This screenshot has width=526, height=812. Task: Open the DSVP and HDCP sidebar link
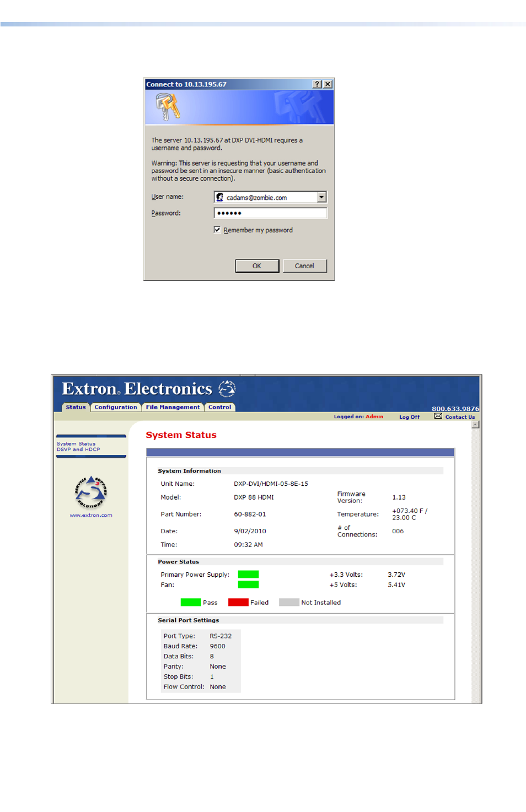point(78,450)
